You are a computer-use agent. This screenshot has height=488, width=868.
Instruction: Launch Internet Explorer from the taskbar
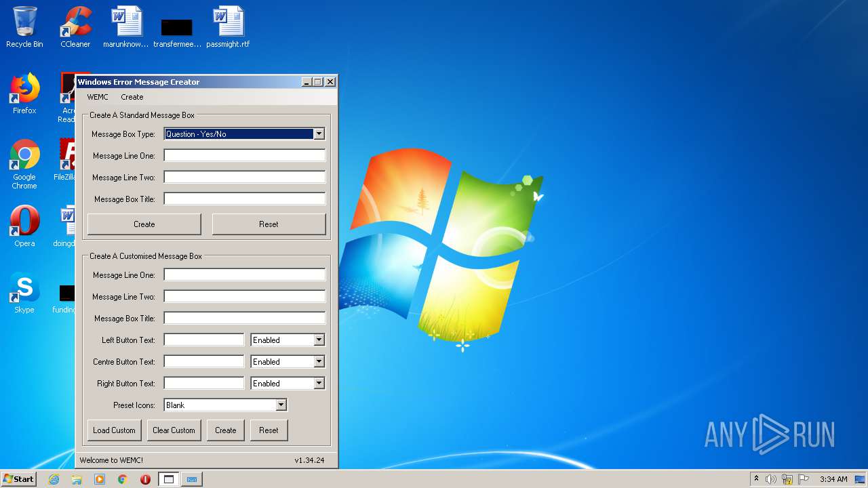pos(54,479)
